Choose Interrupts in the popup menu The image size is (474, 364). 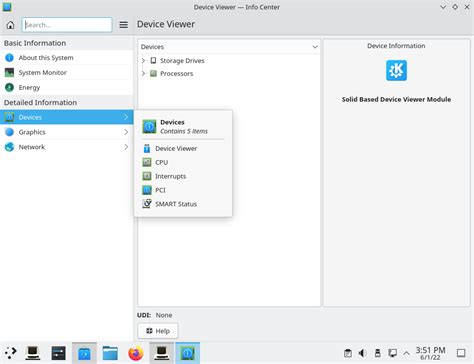point(183,176)
